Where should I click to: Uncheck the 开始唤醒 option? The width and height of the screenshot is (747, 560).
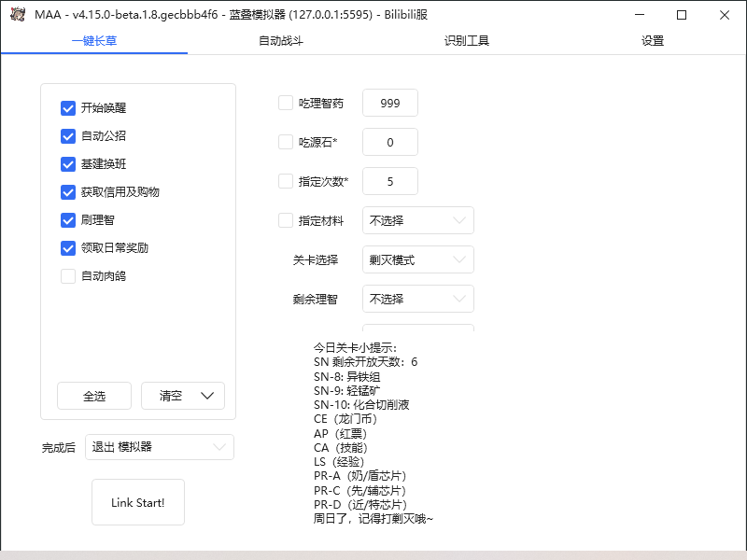click(67, 108)
